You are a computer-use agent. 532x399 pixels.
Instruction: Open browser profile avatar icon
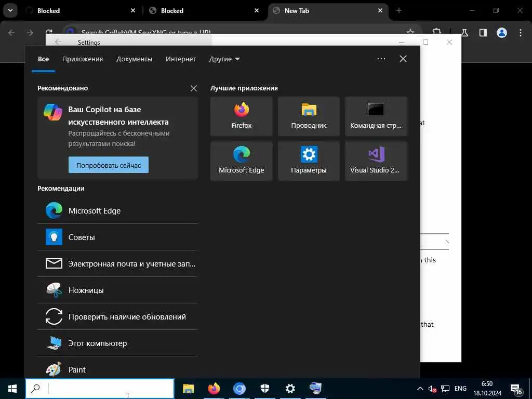(502, 33)
